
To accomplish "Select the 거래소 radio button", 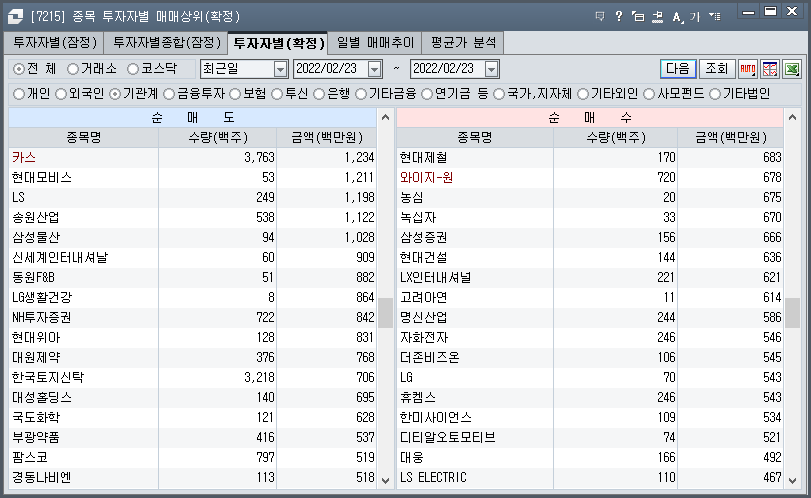I will (x=73, y=69).
